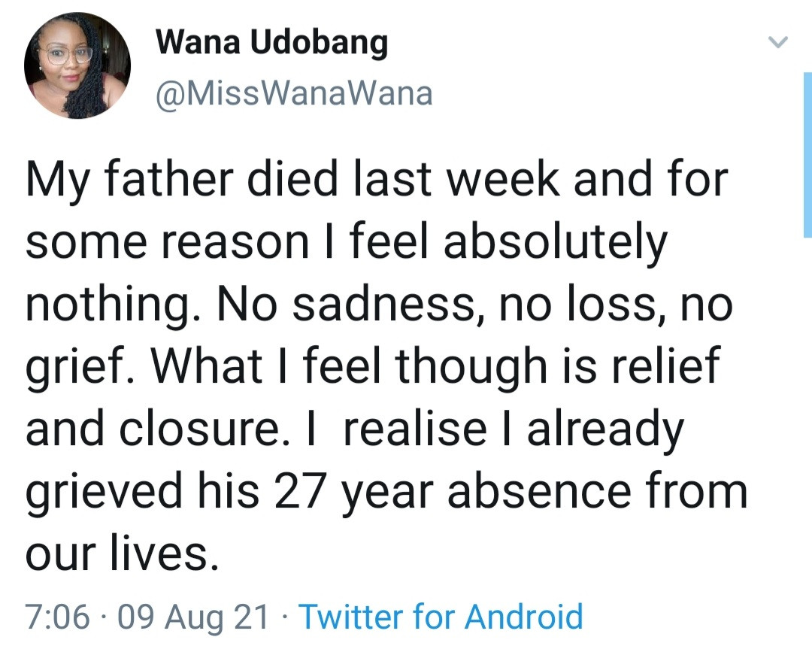Open the Twitter for Android source link

(x=441, y=617)
